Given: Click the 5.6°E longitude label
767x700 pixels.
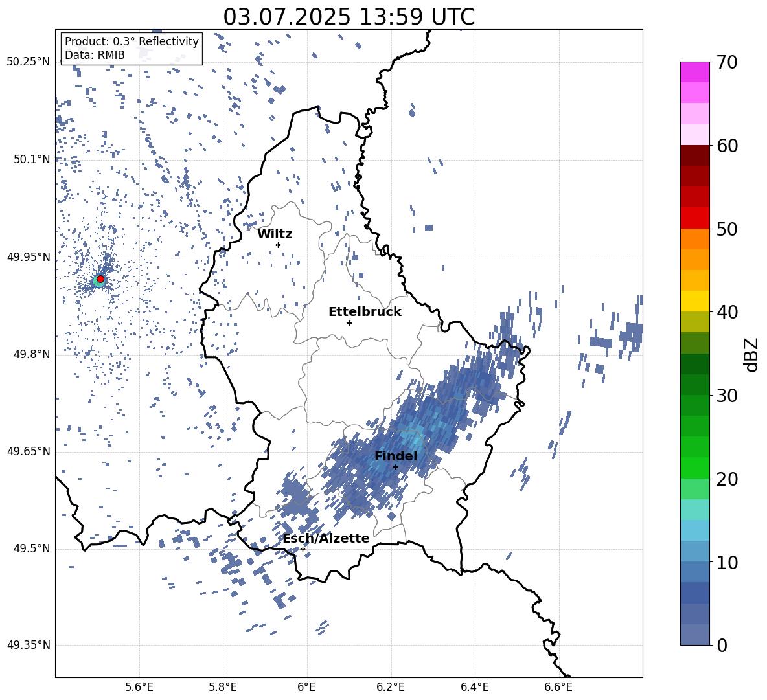Looking at the screenshot, I should coord(139,687).
